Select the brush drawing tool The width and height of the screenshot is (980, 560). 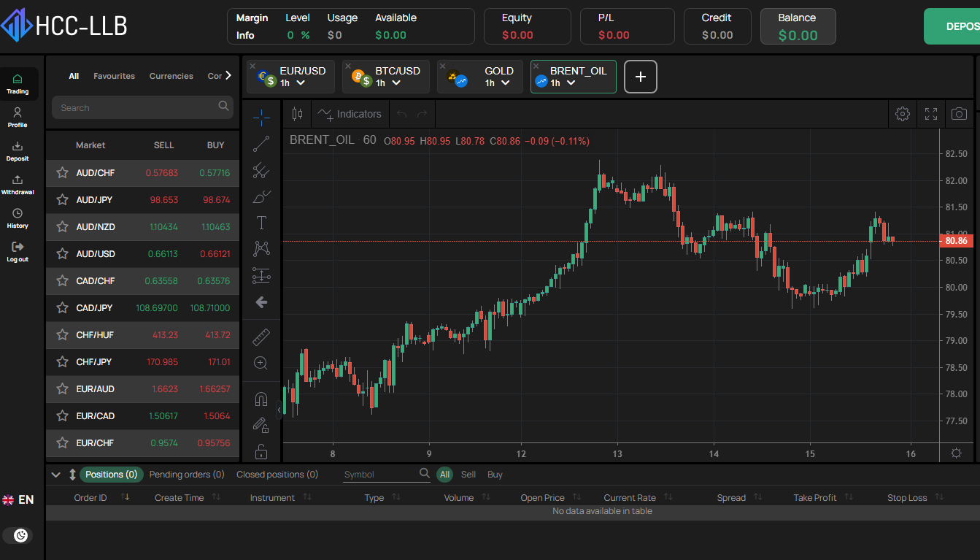261,196
